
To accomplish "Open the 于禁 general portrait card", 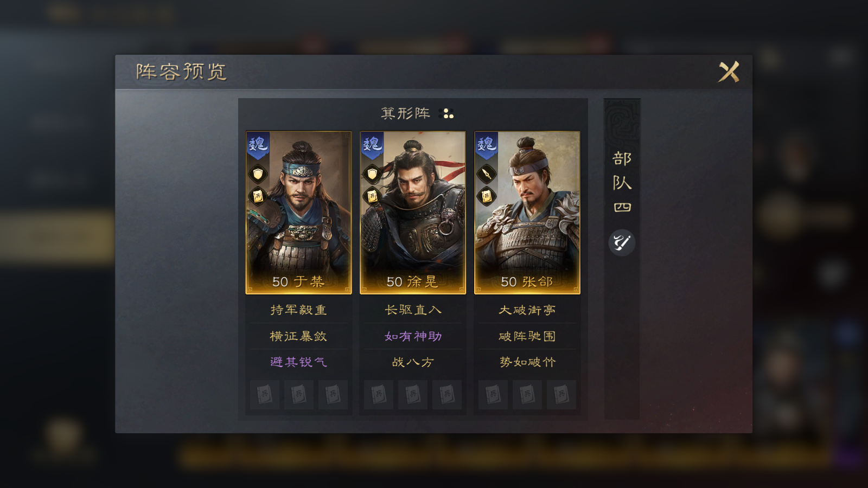I will coord(298,213).
